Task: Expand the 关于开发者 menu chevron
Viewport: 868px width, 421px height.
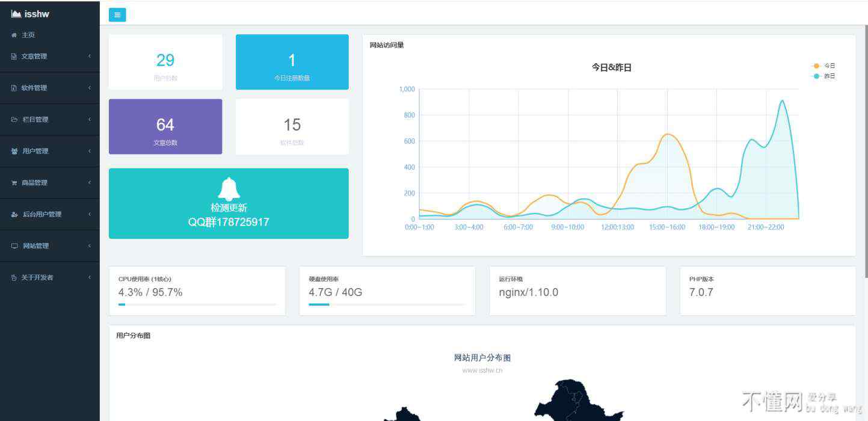Action: (90, 277)
